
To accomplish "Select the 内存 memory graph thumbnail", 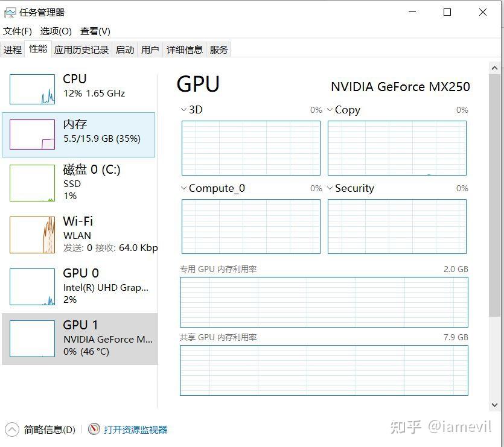I will pos(32,135).
